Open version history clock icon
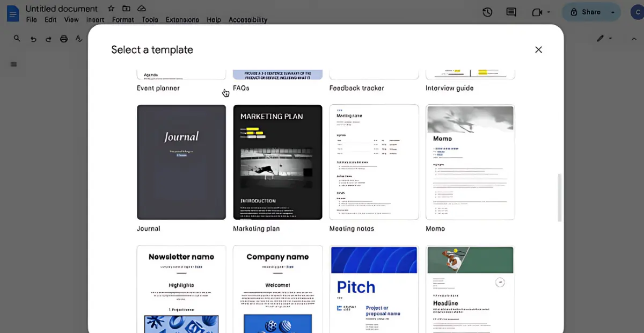This screenshot has width=644, height=333. coord(487,12)
